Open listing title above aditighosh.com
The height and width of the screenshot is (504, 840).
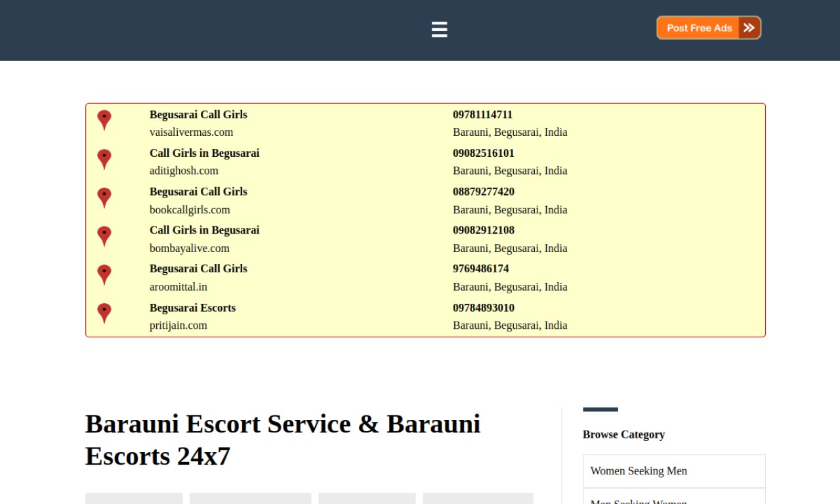(x=204, y=153)
